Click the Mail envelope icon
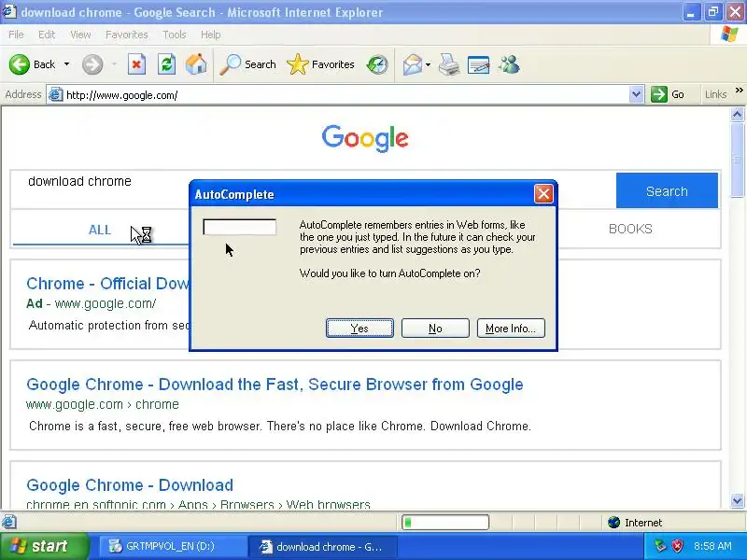Screen dimensions: 747x560 tap(412, 64)
